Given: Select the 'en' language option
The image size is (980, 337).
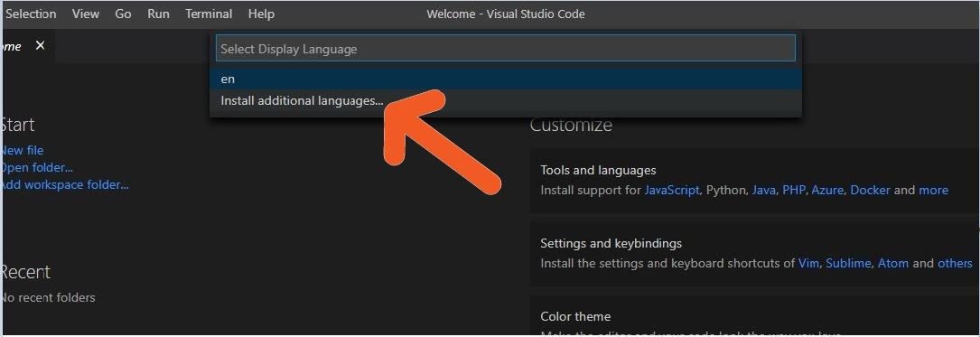Looking at the screenshot, I should [x=506, y=79].
